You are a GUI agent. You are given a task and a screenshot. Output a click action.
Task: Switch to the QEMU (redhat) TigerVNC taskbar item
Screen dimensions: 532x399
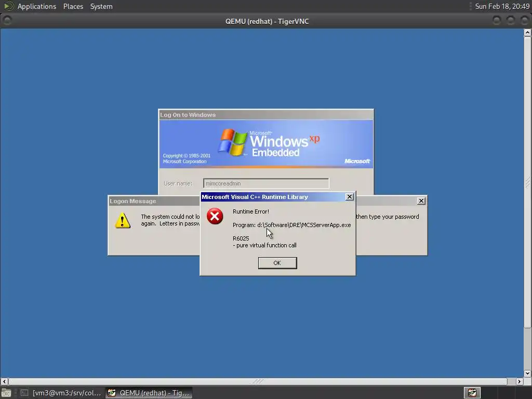click(149, 393)
